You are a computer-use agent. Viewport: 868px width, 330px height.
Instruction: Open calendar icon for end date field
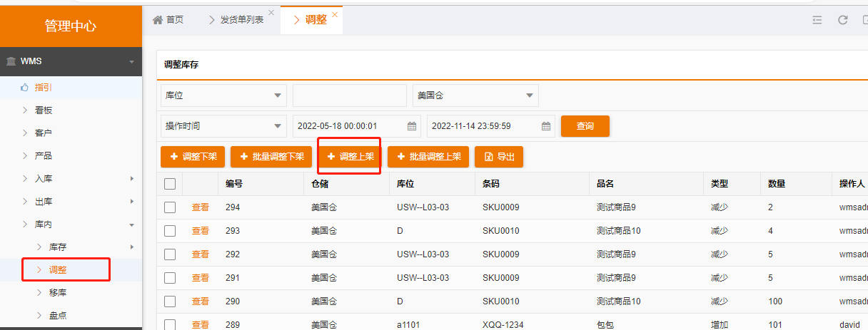(x=546, y=126)
